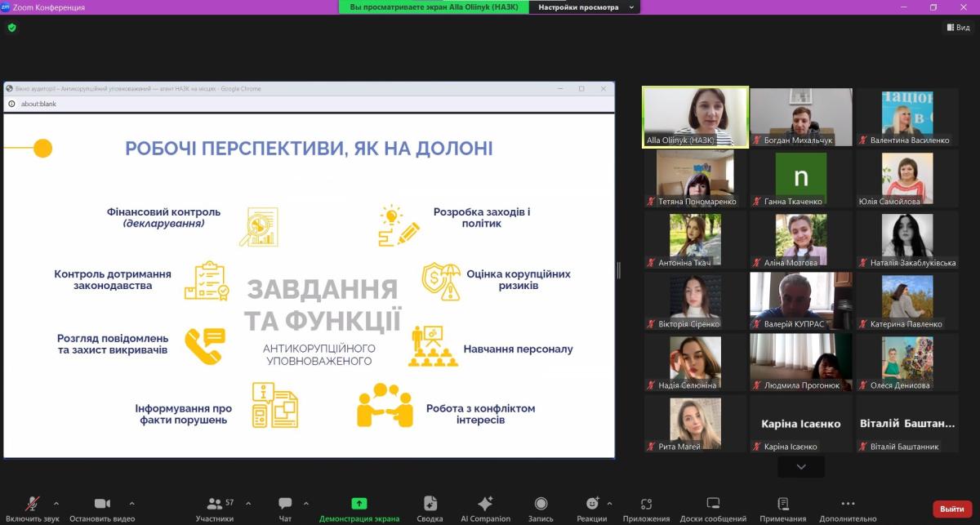Viewport: 980px width, 525px height.
Task: Open Настройки просмотра dropdown
Action: coord(584,7)
